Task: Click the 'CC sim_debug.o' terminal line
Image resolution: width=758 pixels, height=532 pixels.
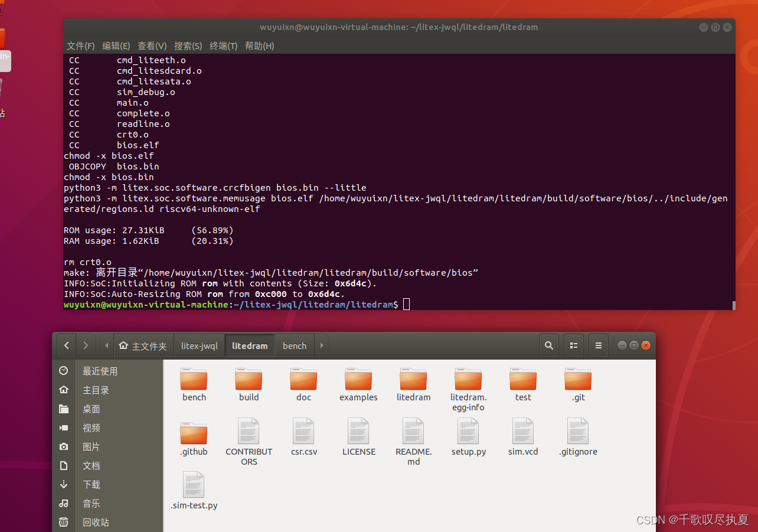Action: pyautogui.click(x=122, y=92)
